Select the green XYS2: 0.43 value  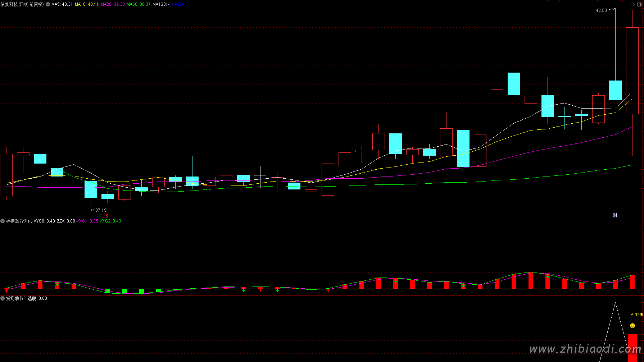(x=110, y=221)
